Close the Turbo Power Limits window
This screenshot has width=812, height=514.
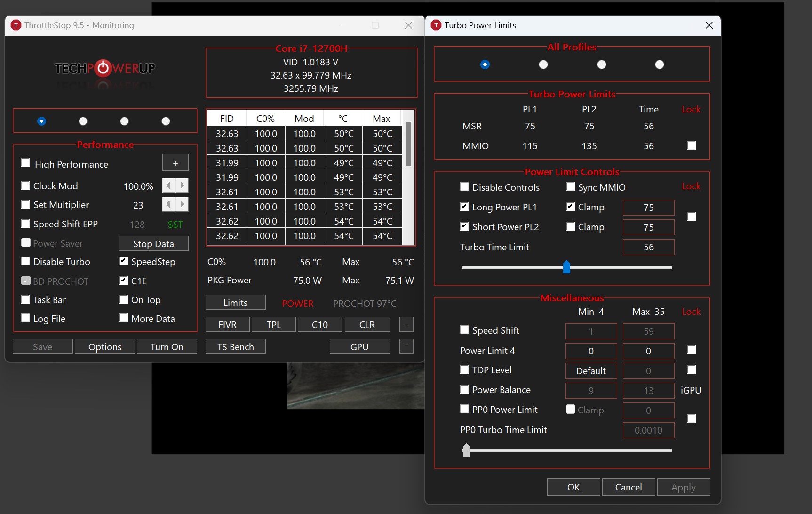point(709,25)
